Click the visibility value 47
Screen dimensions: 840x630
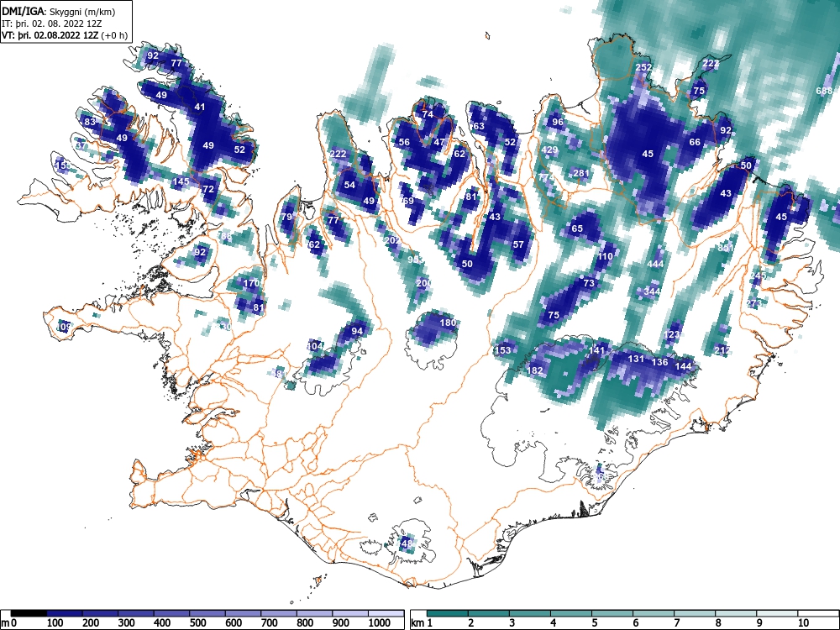[x=439, y=143]
